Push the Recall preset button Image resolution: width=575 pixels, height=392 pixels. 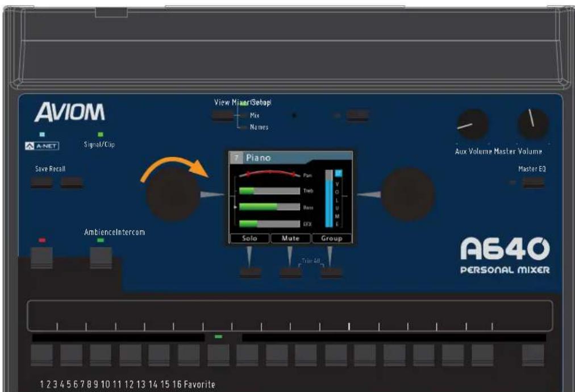[x=72, y=182]
